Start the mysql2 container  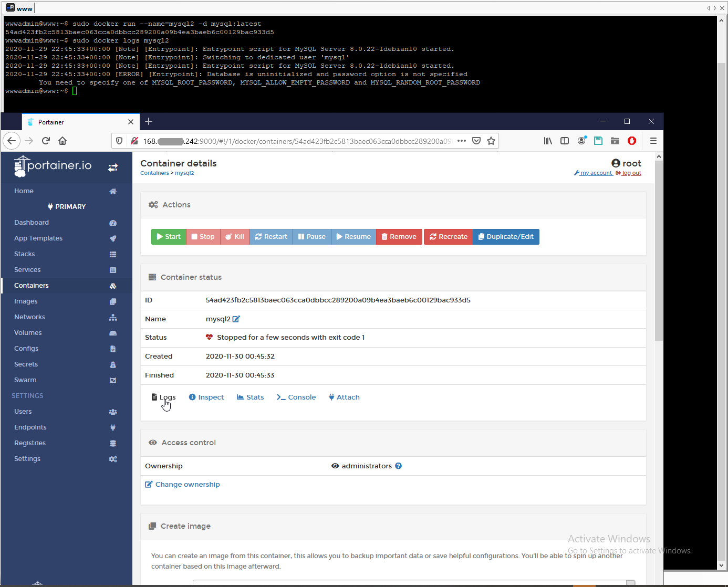tap(169, 237)
